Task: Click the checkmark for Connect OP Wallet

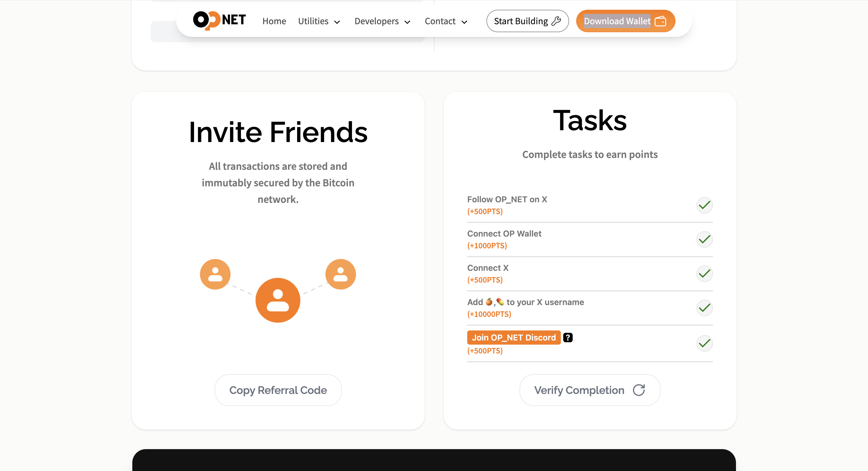Action: 704,239
